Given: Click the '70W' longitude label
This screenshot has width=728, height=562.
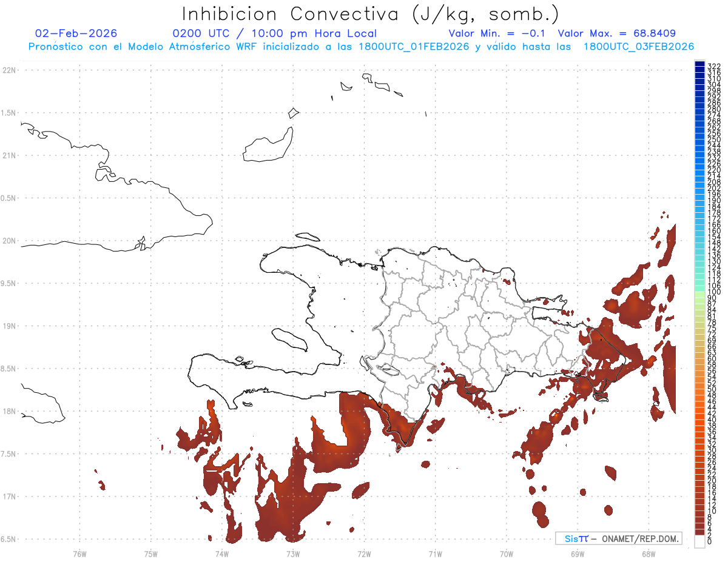Looking at the screenshot, I should [x=506, y=554].
